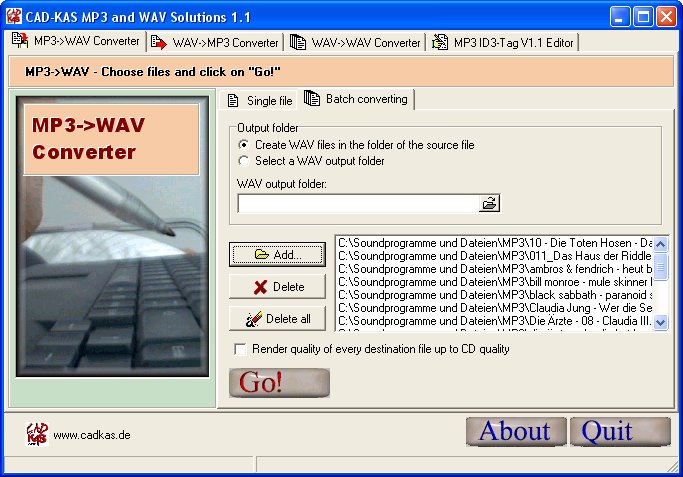Add files with the Add... button
Viewport: 683px width, 477px height.
tap(278, 255)
